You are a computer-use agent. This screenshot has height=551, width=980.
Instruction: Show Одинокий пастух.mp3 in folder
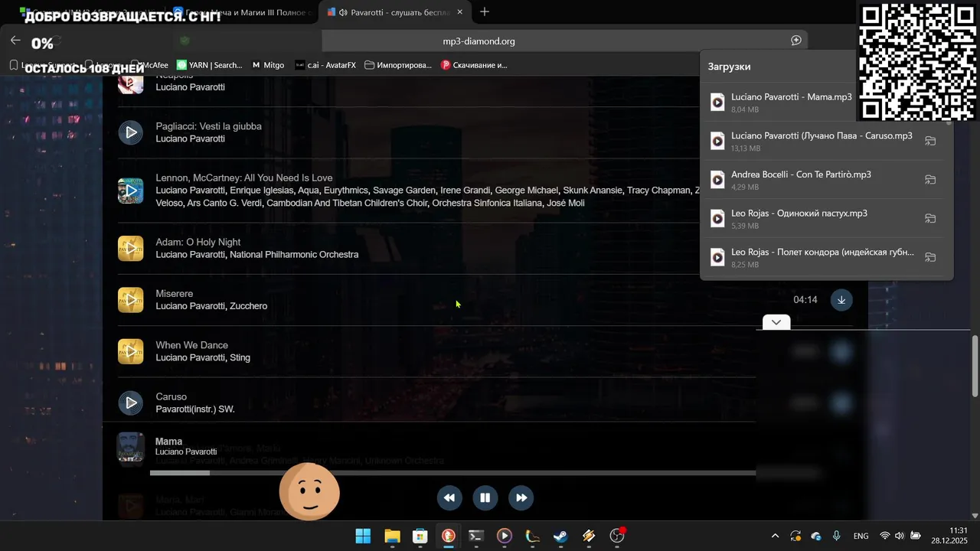[x=930, y=218]
